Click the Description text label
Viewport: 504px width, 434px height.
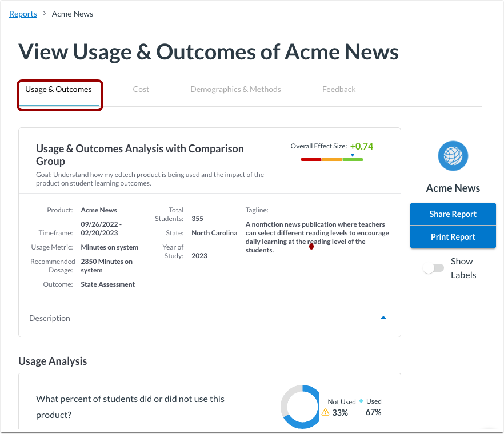[x=49, y=318]
